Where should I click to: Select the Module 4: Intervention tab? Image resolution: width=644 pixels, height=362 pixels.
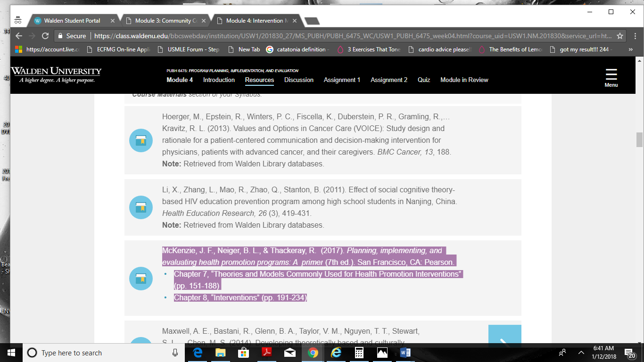point(256,21)
